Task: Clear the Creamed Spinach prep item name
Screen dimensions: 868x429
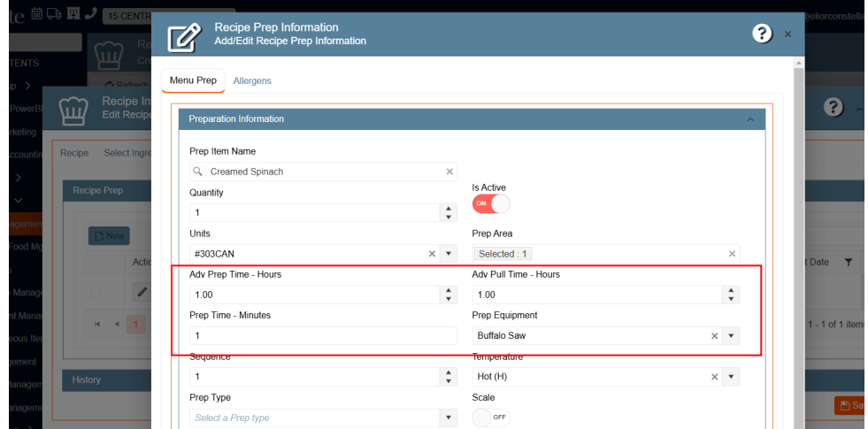Action: click(x=449, y=172)
